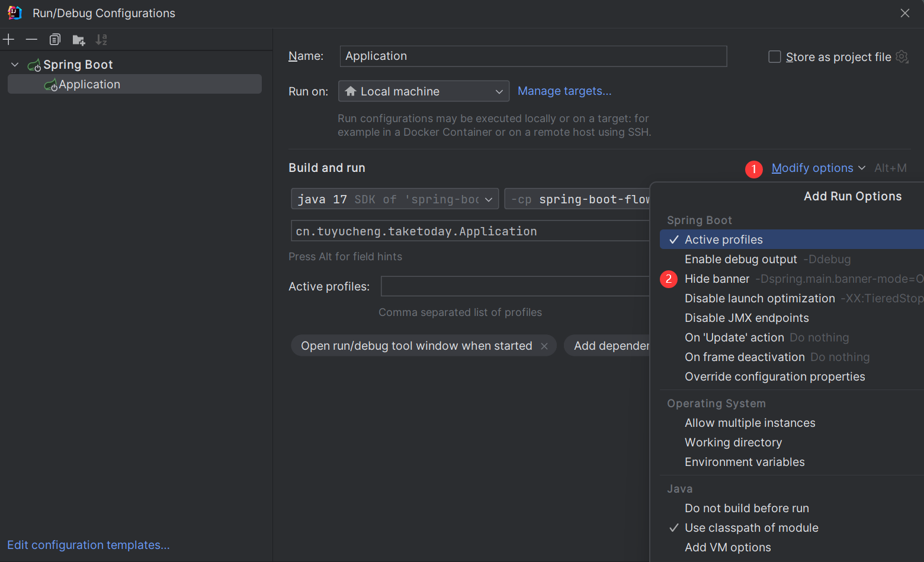
Task: Collapse the Spring Boot tree node
Action: point(15,65)
